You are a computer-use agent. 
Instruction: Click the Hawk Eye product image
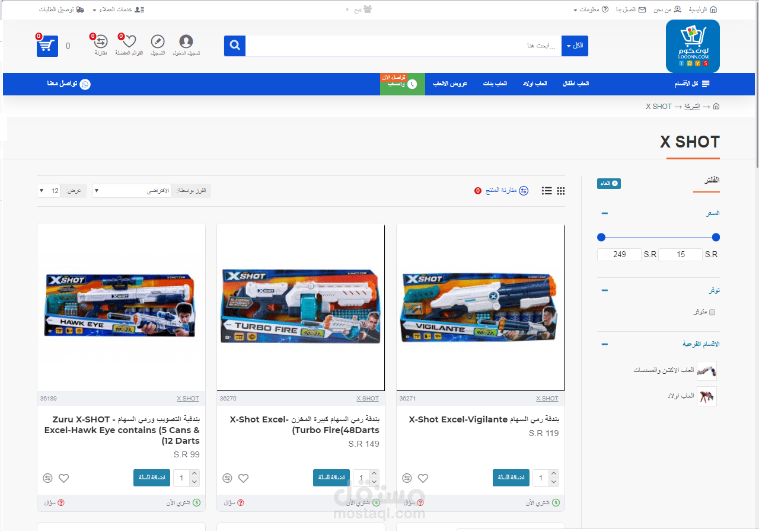click(x=121, y=307)
